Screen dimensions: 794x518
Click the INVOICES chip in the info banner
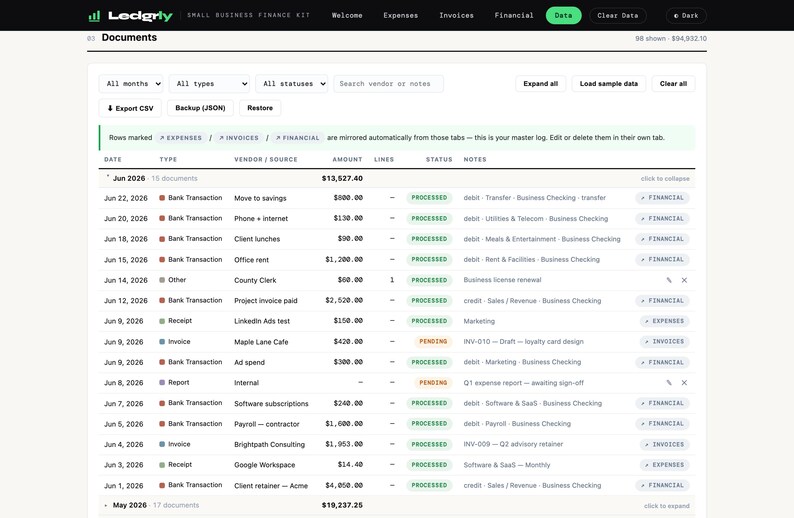point(239,138)
